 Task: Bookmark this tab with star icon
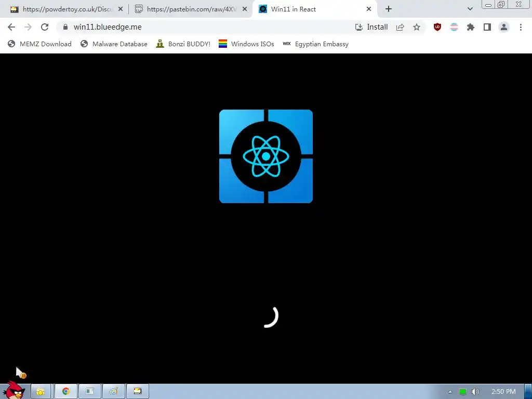click(417, 27)
